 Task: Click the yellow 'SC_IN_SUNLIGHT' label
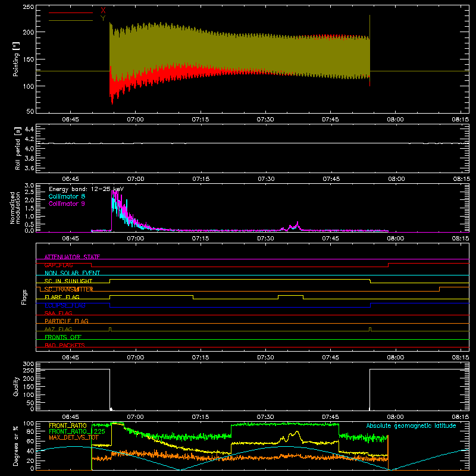point(68,281)
